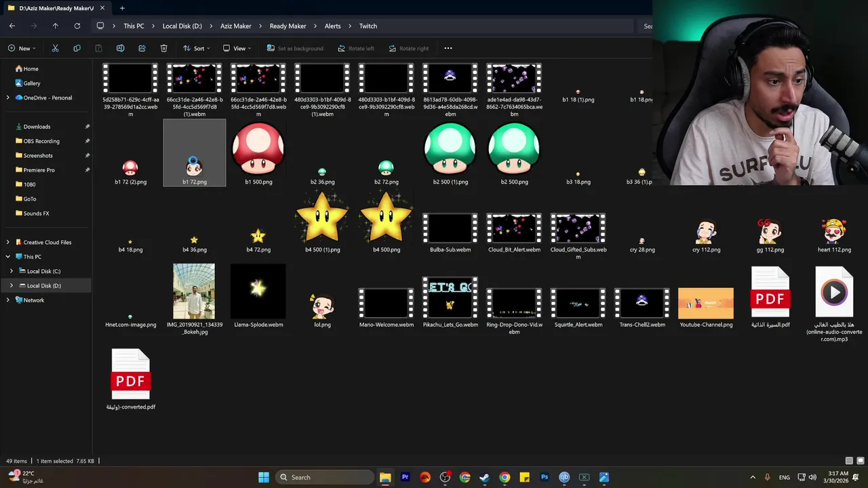Click Rotate right
868x488 pixels.
(409, 48)
